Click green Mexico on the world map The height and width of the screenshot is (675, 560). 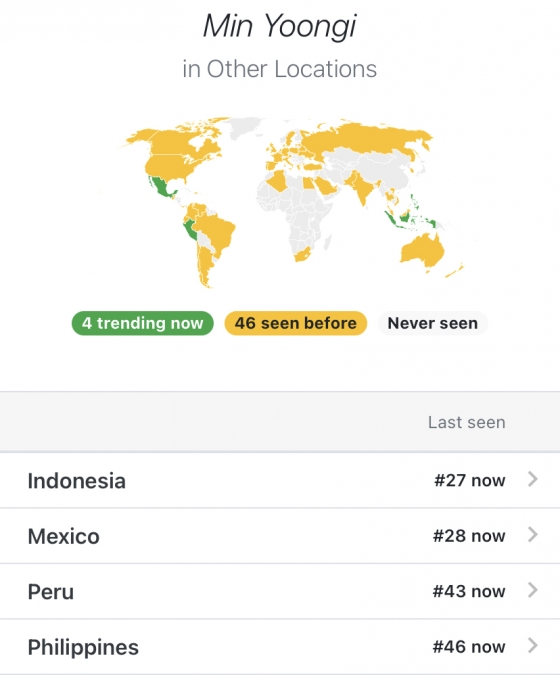pyautogui.click(x=161, y=187)
